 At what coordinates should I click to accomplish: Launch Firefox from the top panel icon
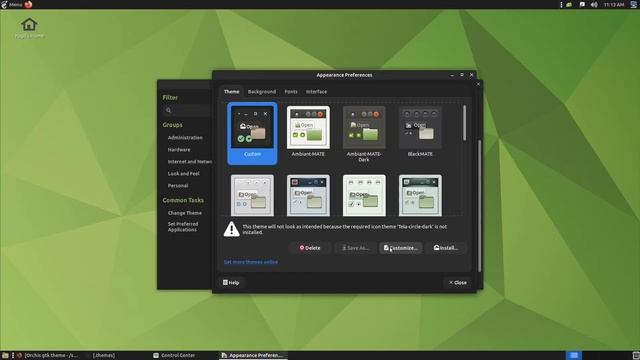pos(28,4)
